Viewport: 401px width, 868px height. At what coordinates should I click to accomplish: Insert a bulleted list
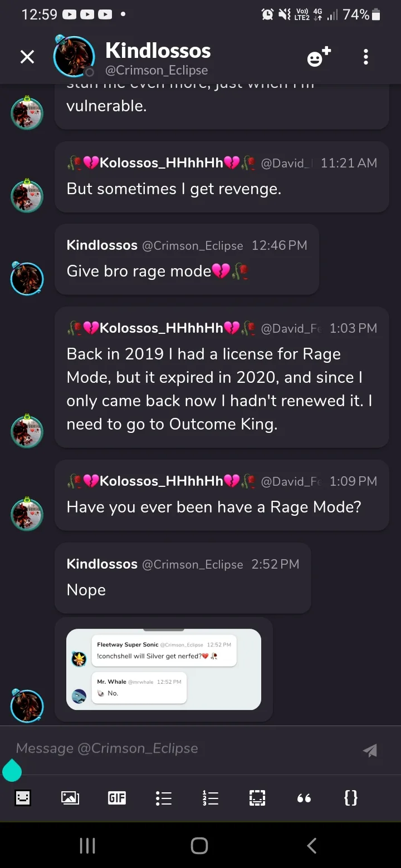164,798
